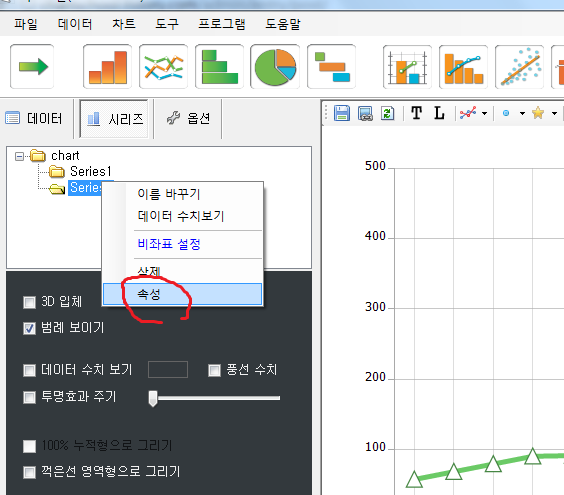Image resolution: width=564 pixels, height=495 pixels.
Task: Select the highlighted second series tree item
Action: 85,187
